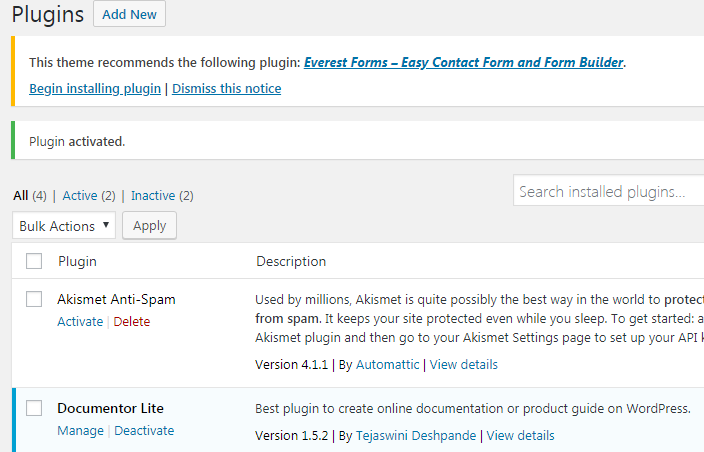Open the Automattic author link
This screenshot has height=452, width=704.
point(387,364)
